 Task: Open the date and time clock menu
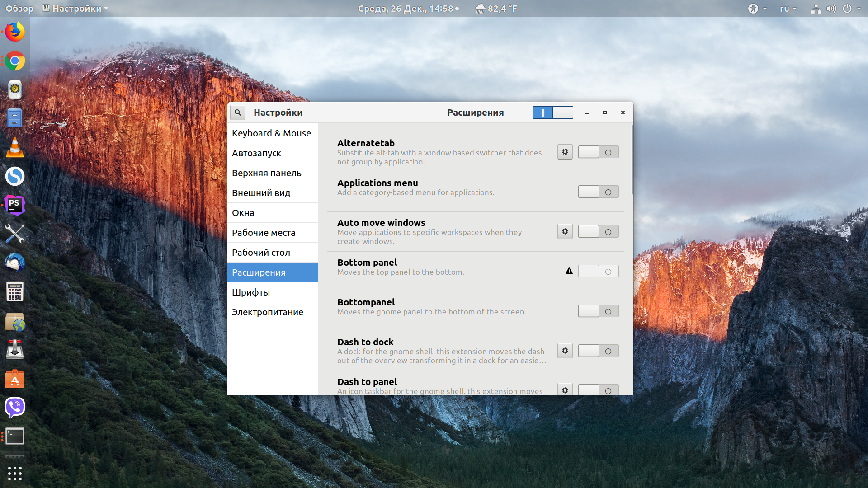408,9
